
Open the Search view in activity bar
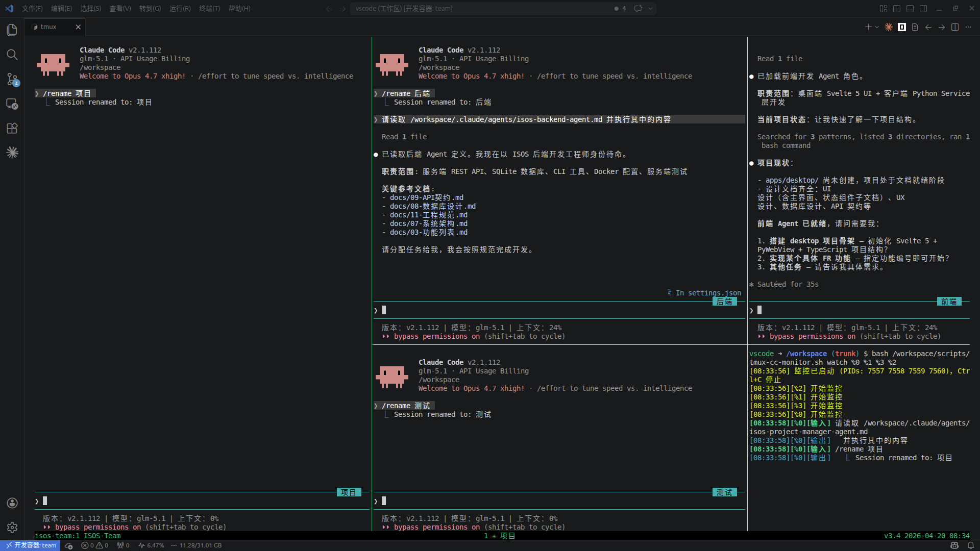[12, 55]
